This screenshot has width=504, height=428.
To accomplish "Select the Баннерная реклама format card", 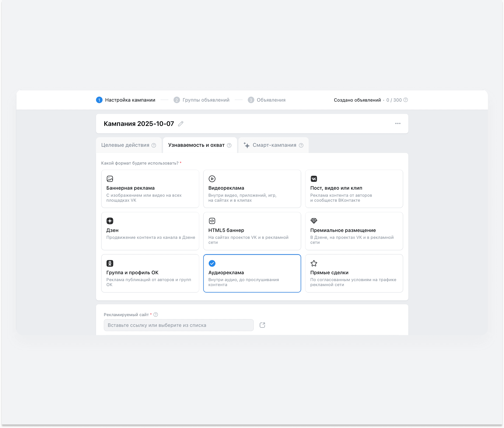I will coord(150,189).
